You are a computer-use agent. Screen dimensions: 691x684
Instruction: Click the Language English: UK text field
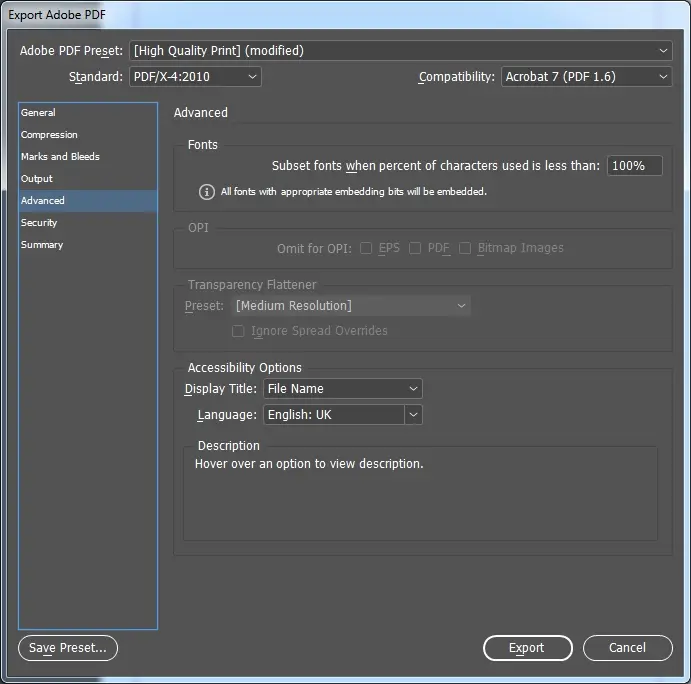(x=334, y=415)
